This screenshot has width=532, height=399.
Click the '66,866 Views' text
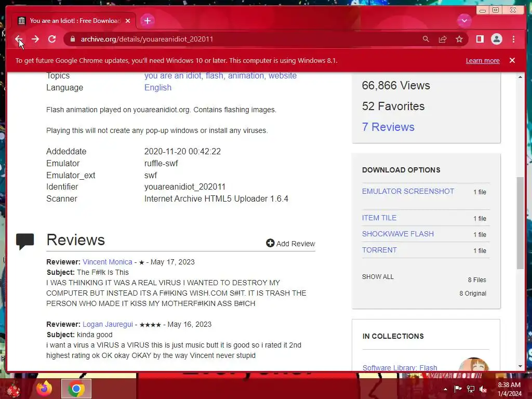click(395, 86)
